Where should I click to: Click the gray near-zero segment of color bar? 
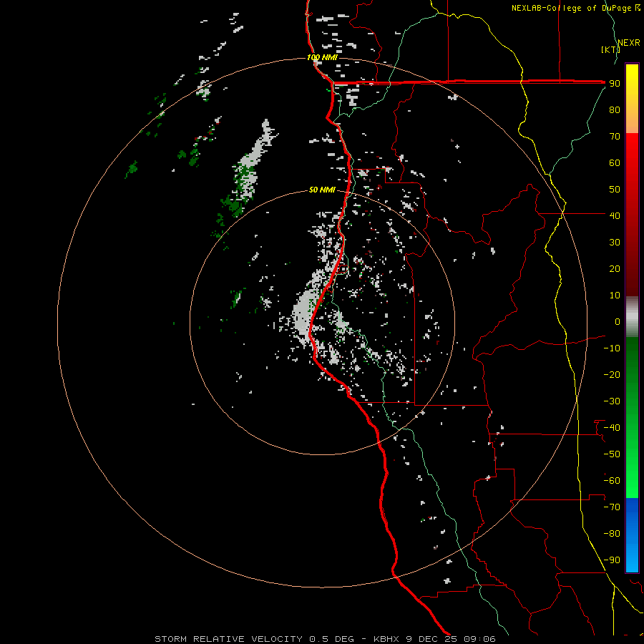coord(632,317)
